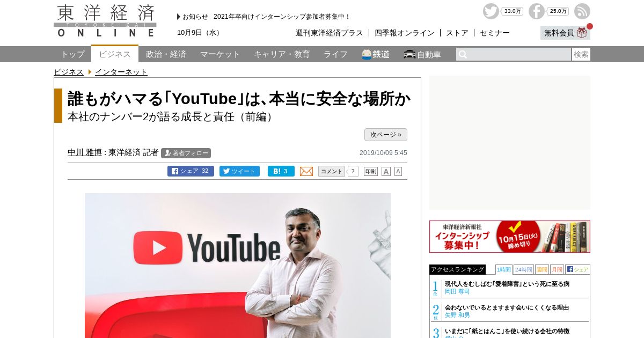Select the larger font size A icon
644x338 pixels.
(x=386, y=172)
